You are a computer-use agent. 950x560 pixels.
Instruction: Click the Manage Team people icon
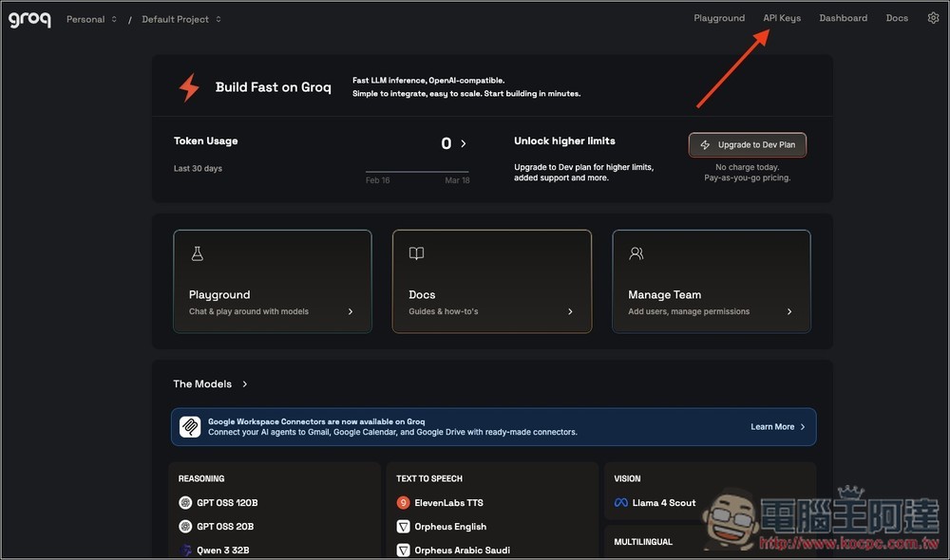(x=636, y=253)
